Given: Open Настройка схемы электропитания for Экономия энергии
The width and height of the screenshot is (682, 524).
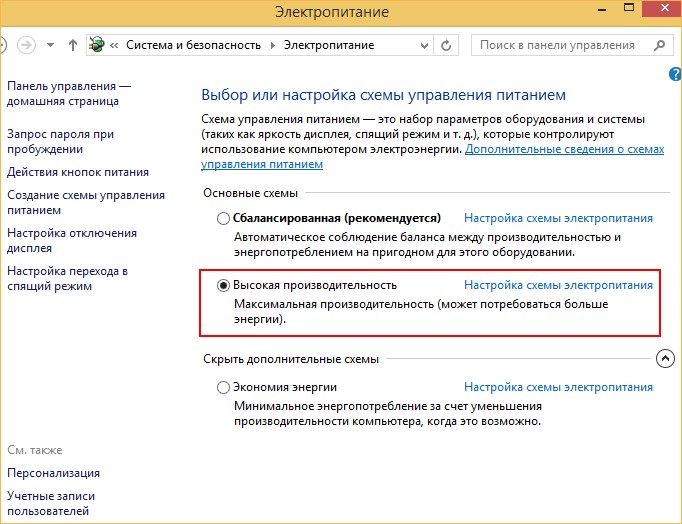Looking at the screenshot, I should pos(558,387).
